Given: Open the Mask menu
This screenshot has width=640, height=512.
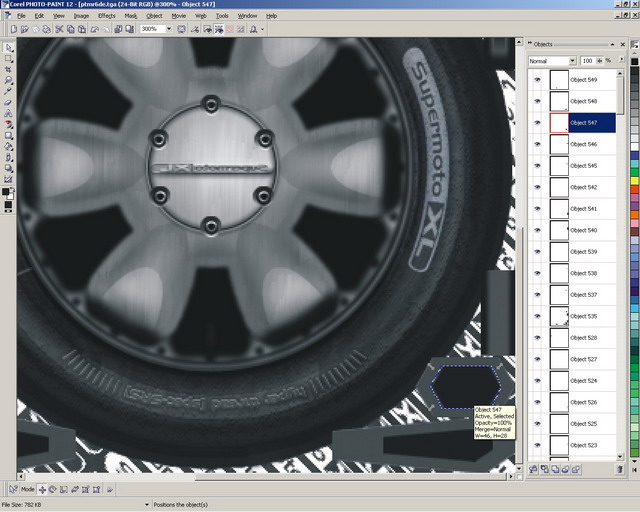Looking at the screenshot, I should [x=131, y=16].
